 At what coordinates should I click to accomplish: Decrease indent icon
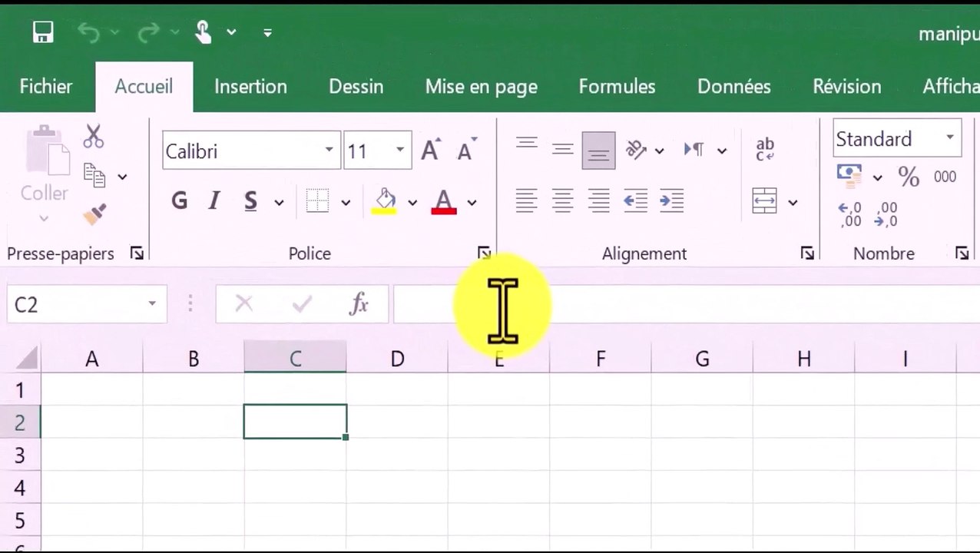pyautogui.click(x=636, y=201)
